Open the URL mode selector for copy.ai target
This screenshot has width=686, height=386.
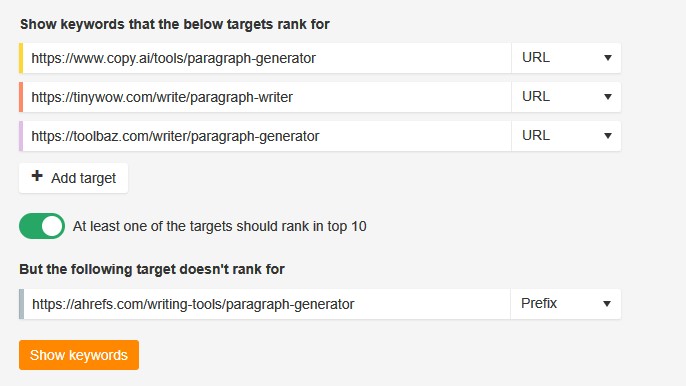click(566, 58)
